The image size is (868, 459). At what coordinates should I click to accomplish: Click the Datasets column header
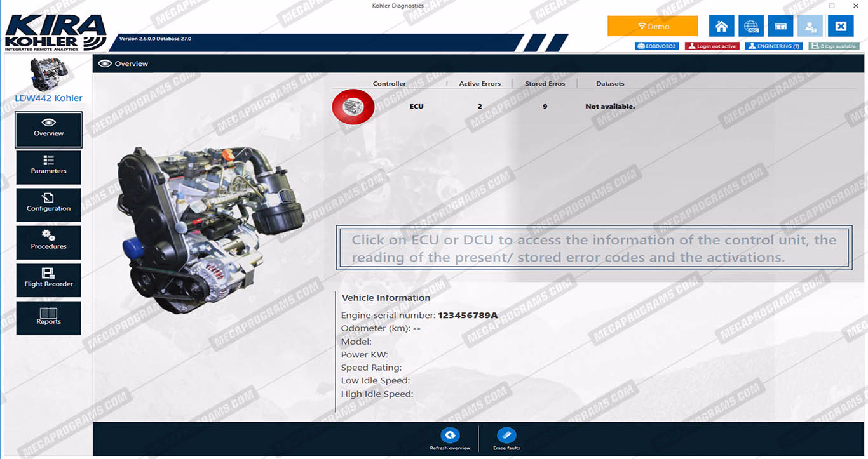click(x=610, y=84)
